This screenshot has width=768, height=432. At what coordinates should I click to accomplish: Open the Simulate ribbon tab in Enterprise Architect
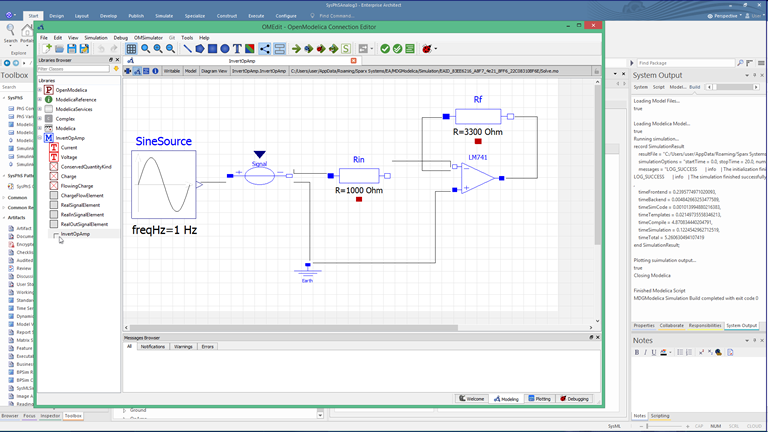[x=164, y=16]
